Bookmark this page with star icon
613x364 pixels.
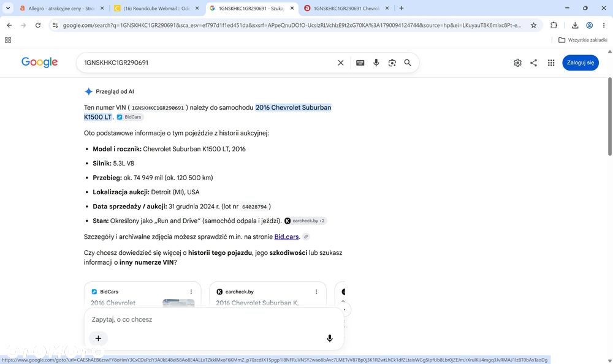point(534,25)
